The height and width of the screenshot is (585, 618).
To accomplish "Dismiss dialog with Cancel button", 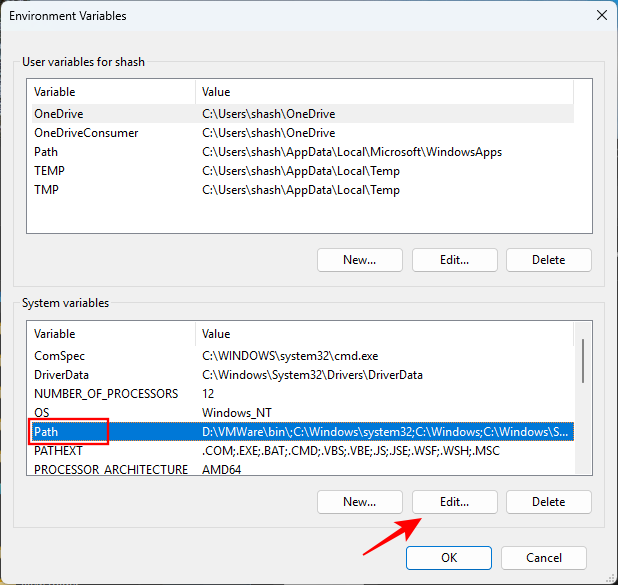I will click(544, 558).
